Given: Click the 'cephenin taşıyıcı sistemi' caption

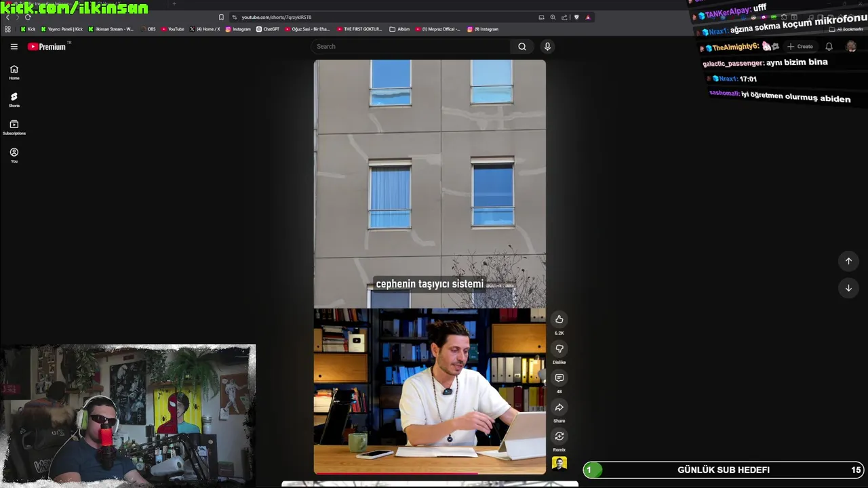Looking at the screenshot, I should click(430, 284).
